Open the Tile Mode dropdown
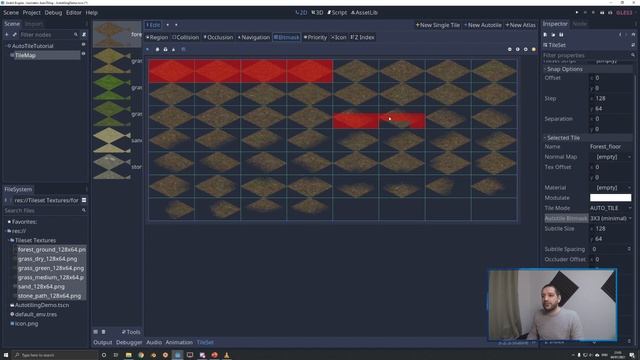 pos(611,208)
